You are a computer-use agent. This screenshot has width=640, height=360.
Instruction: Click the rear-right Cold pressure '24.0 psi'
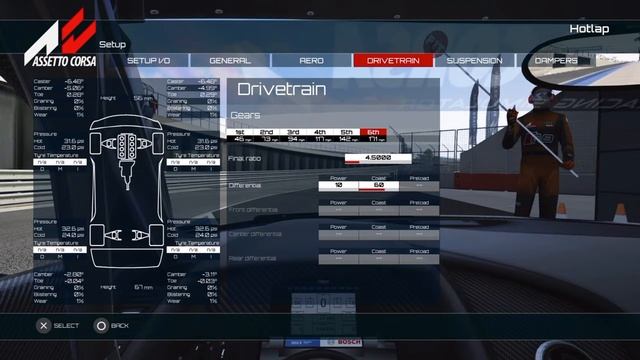(x=206, y=235)
